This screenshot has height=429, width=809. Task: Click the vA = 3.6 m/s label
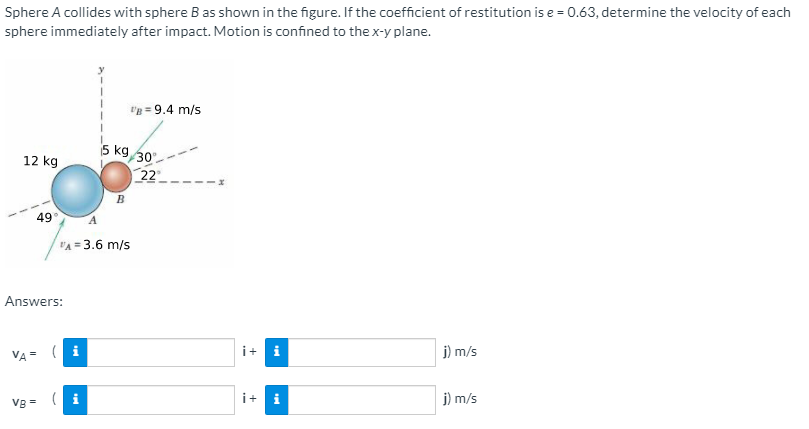coord(94,245)
